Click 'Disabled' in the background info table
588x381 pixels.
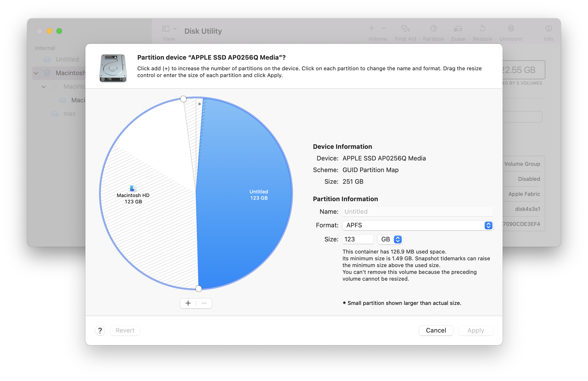pyautogui.click(x=529, y=179)
